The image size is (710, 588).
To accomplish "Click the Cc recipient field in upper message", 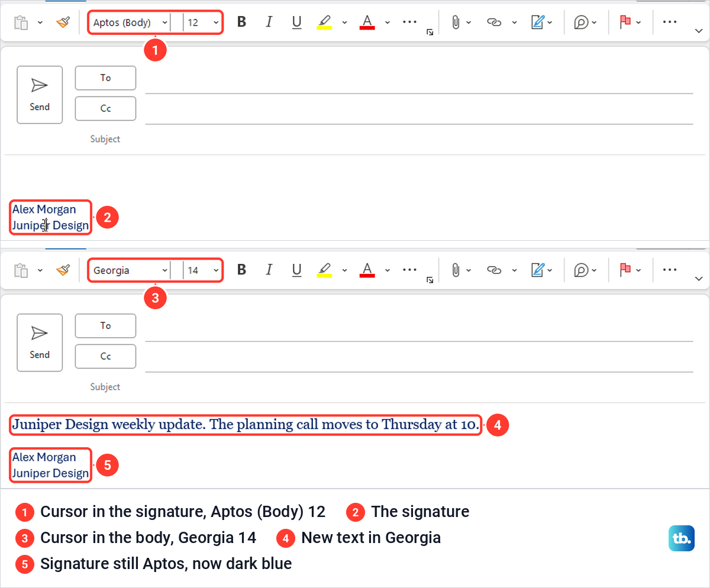I will point(419,111).
